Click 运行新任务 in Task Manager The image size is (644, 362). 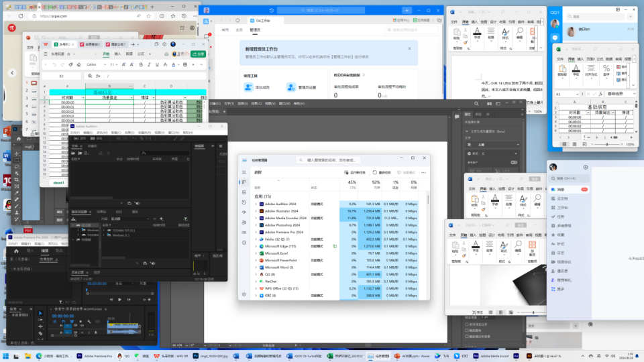[x=355, y=172]
